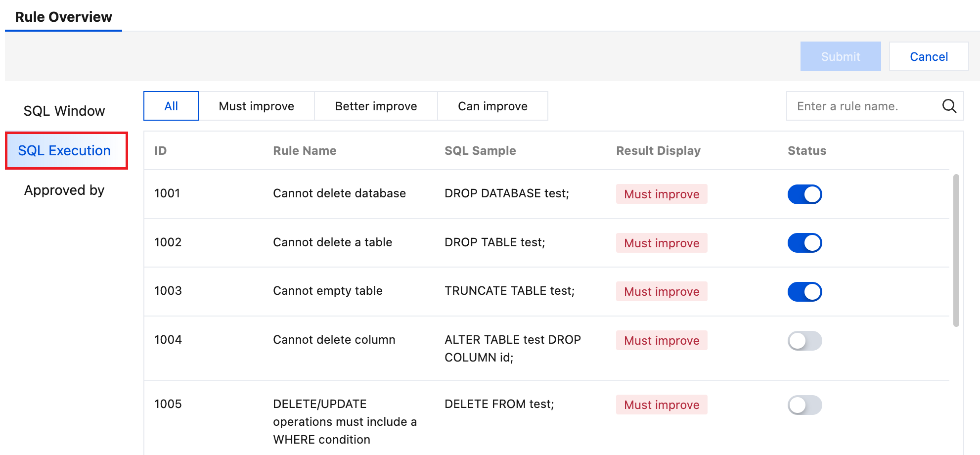Filter rules by Must improve
Image resolution: width=980 pixels, height=455 pixels.
(256, 106)
